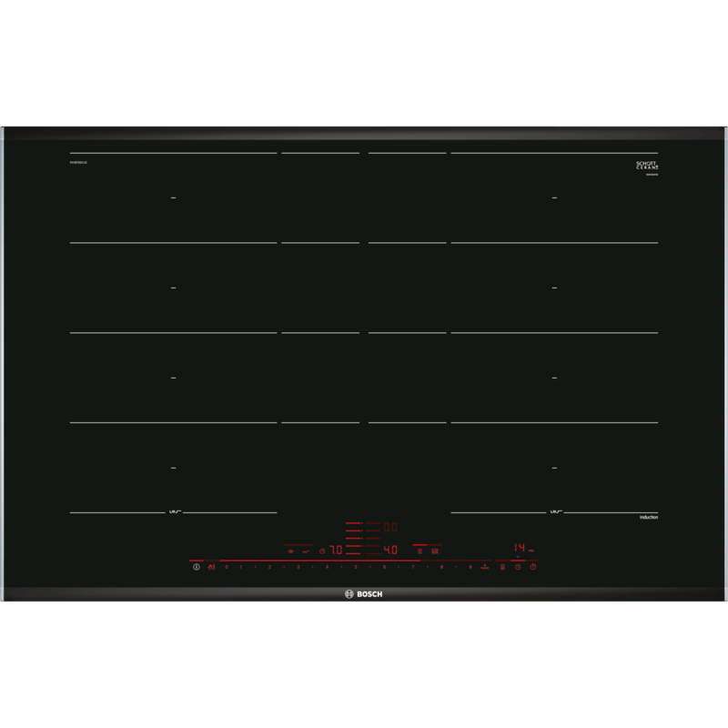728x728 pixels.
Task: Activate the PowerBoost icon after level 9
Action: [486, 567]
